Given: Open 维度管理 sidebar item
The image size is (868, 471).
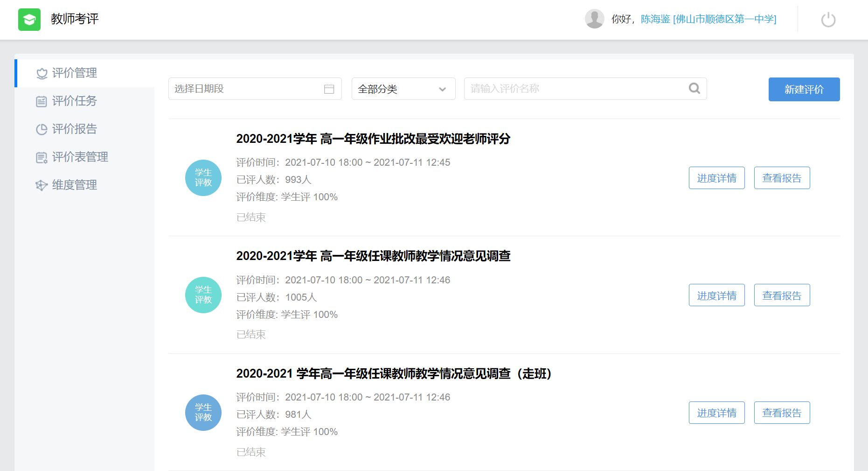Looking at the screenshot, I should 75,185.
